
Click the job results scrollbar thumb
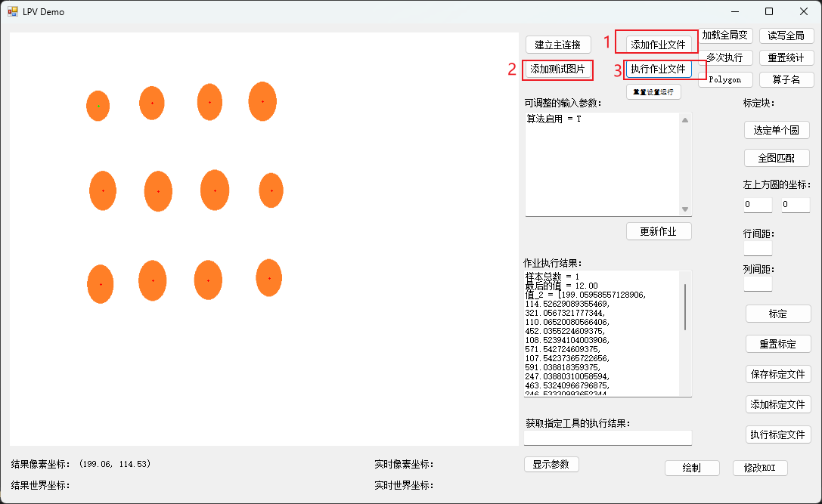685,307
